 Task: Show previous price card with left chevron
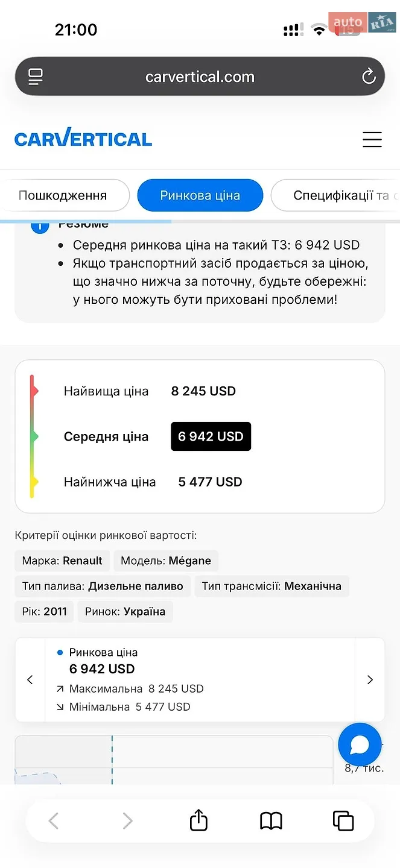pyautogui.click(x=30, y=680)
